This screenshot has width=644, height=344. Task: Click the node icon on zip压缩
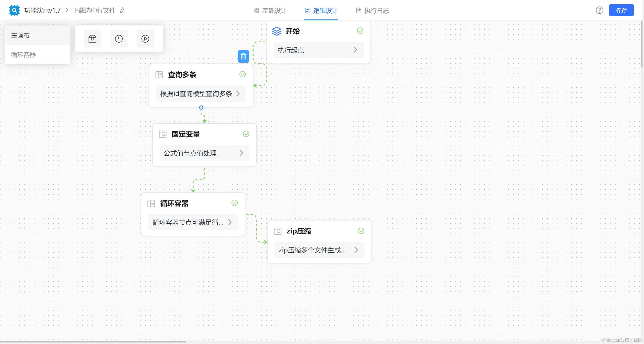pyautogui.click(x=277, y=231)
